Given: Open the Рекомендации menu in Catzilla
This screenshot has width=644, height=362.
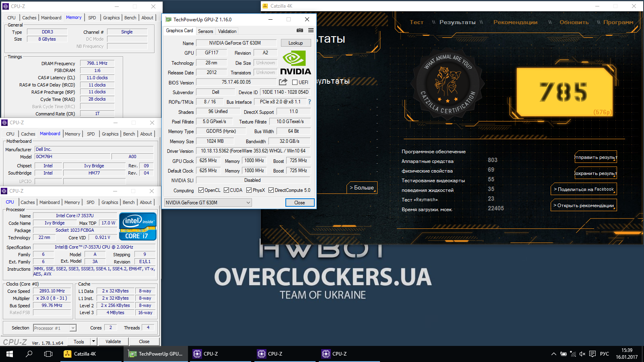Looking at the screenshot, I should pos(515,22).
